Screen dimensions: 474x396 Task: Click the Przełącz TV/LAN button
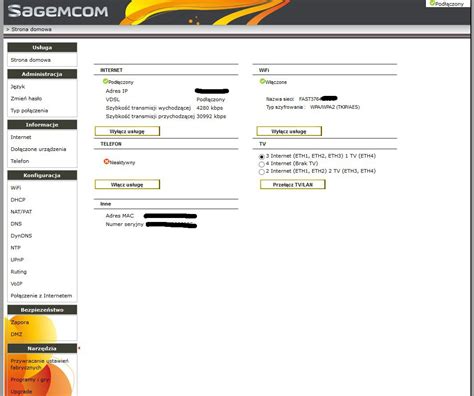[293, 184]
